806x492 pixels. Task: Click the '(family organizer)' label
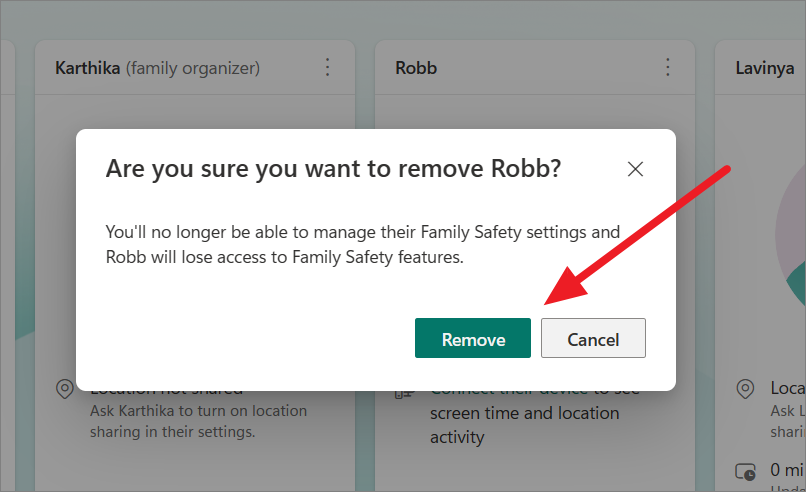point(193,68)
